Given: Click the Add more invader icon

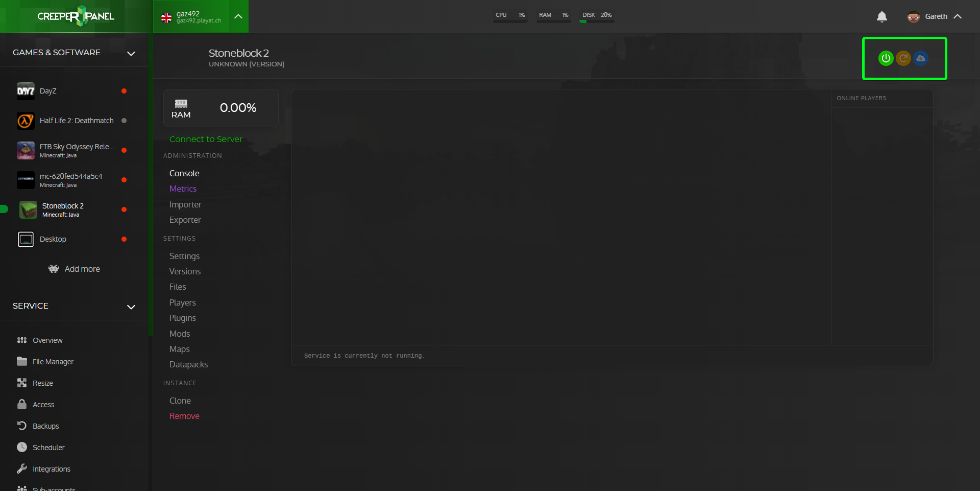Looking at the screenshot, I should 54,269.
